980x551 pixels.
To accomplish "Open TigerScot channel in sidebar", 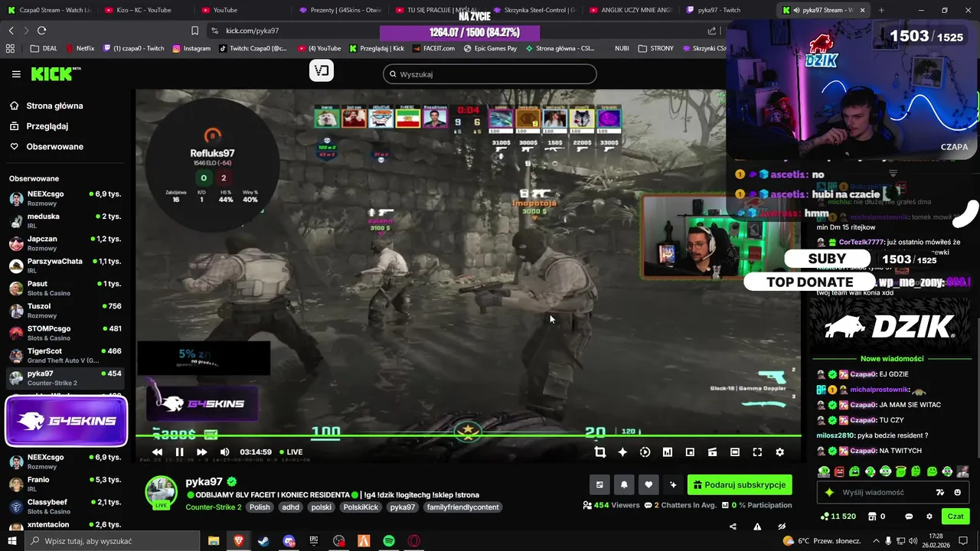I will 65,356.
